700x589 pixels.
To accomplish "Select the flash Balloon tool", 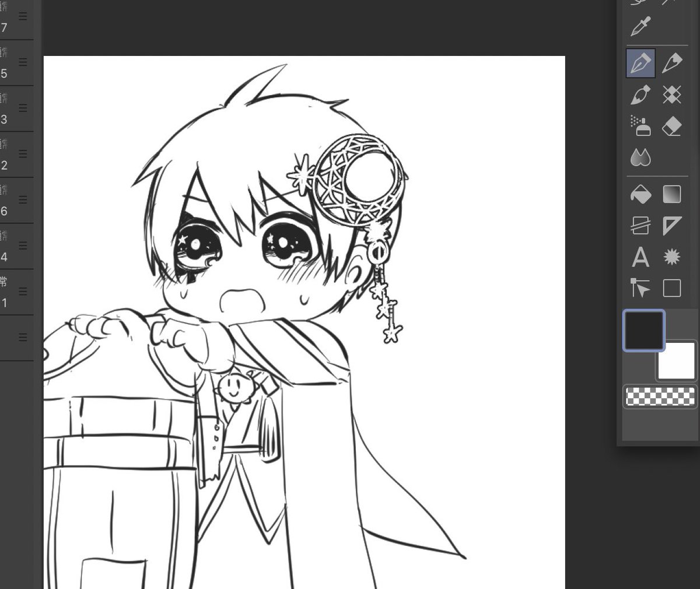I will 672,257.
